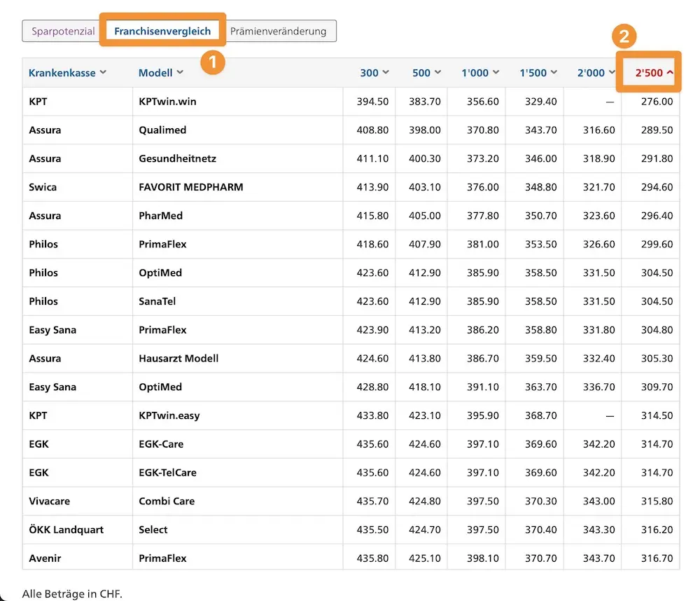The image size is (700, 601).
Task: Click the 289.50 premium for Qualimed
Action: [657, 130]
